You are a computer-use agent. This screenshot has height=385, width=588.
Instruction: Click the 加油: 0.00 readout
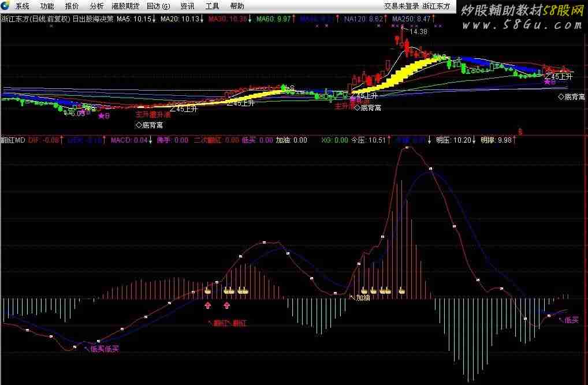coord(291,140)
